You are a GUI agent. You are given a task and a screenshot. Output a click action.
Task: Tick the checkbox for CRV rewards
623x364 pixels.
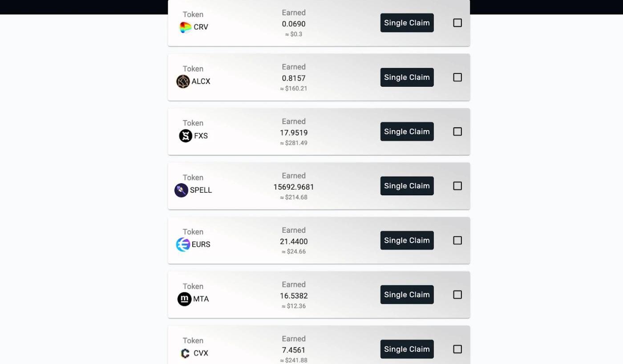tap(457, 23)
